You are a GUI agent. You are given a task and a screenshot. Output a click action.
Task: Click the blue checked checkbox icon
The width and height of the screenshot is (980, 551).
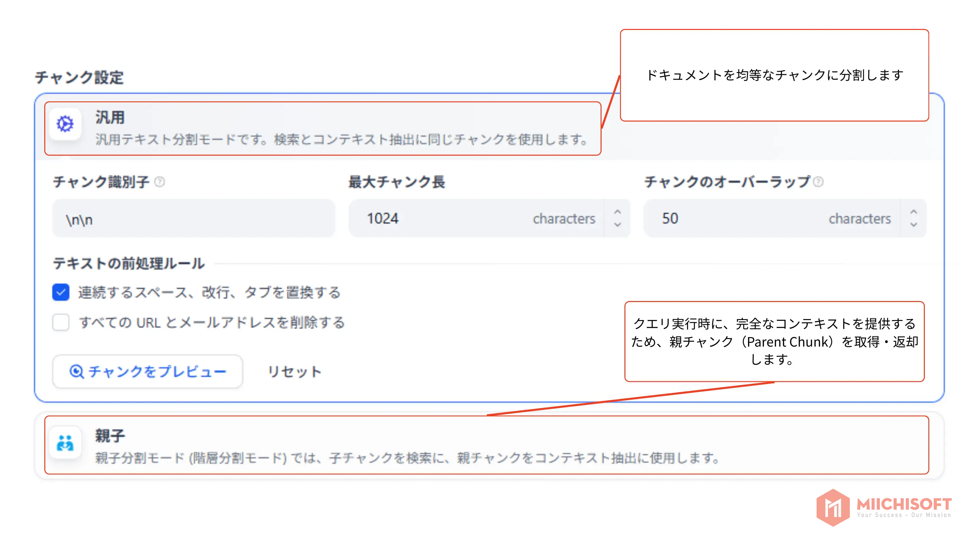click(x=60, y=292)
